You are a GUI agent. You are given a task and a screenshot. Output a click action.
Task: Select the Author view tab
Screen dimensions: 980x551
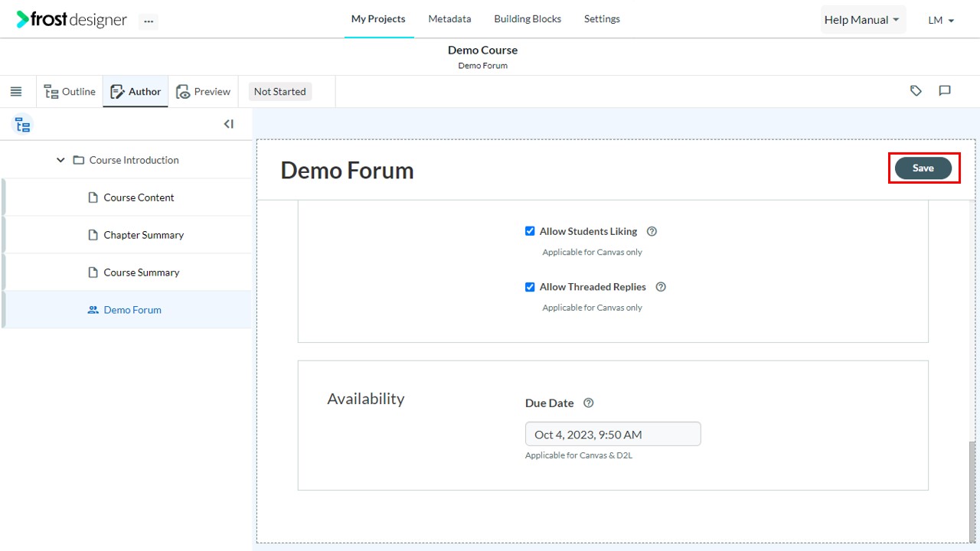click(x=136, y=92)
